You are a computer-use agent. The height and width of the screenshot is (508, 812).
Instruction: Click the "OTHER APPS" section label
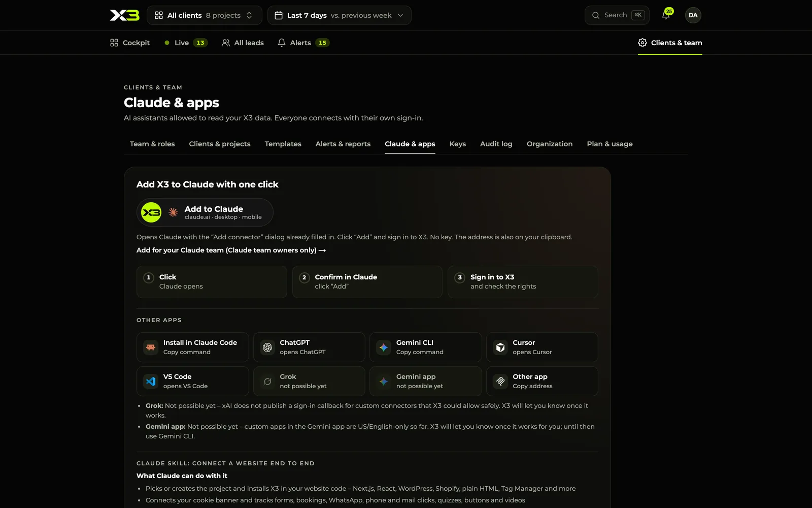(159, 320)
